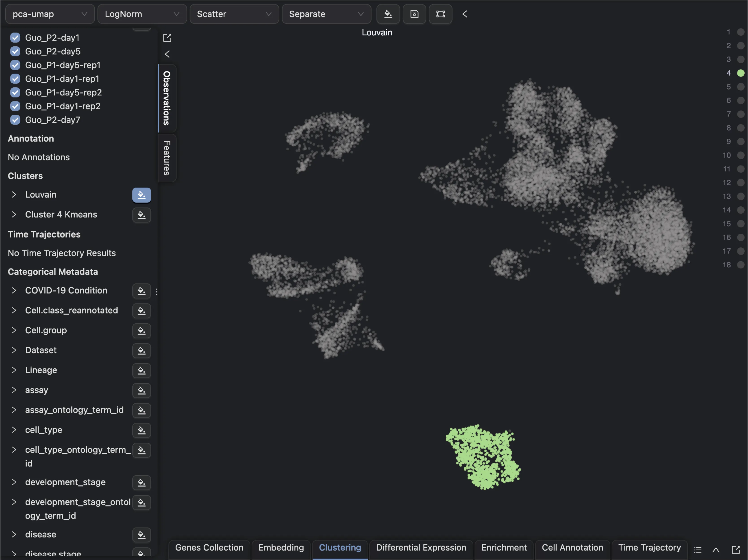748x560 pixels.
Task: Click the fit-to-frame icon in toolbar
Action: click(440, 14)
